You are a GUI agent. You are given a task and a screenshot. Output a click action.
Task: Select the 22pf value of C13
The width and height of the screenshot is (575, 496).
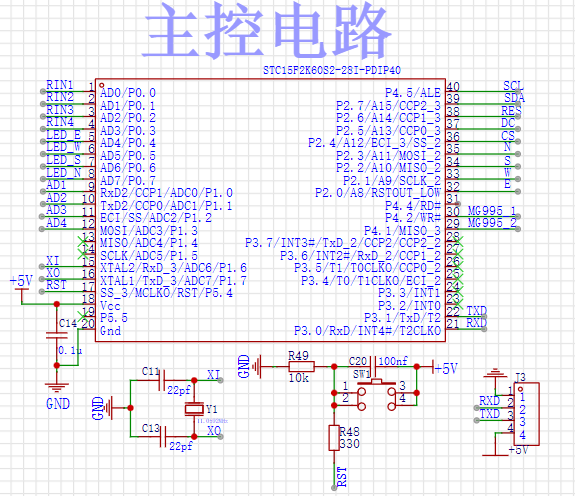coord(181,446)
